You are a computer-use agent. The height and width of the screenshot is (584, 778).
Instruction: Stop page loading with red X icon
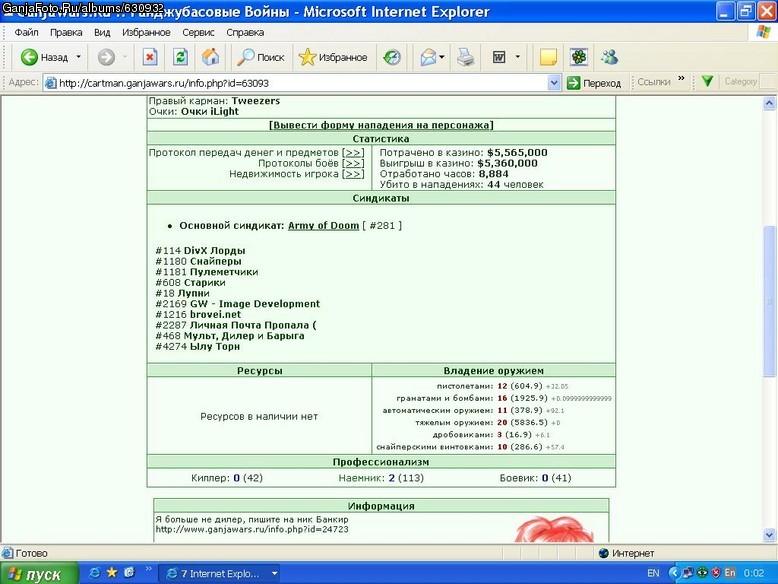pyautogui.click(x=150, y=58)
